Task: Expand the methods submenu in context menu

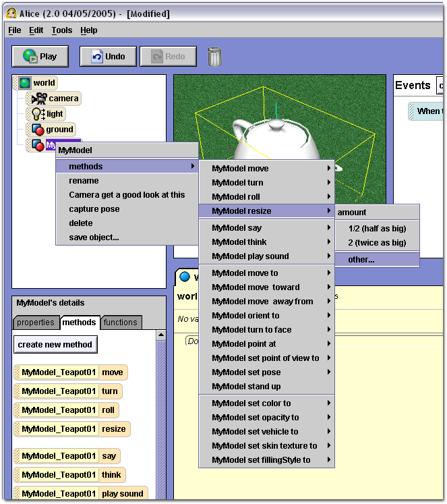Action: (x=127, y=167)
